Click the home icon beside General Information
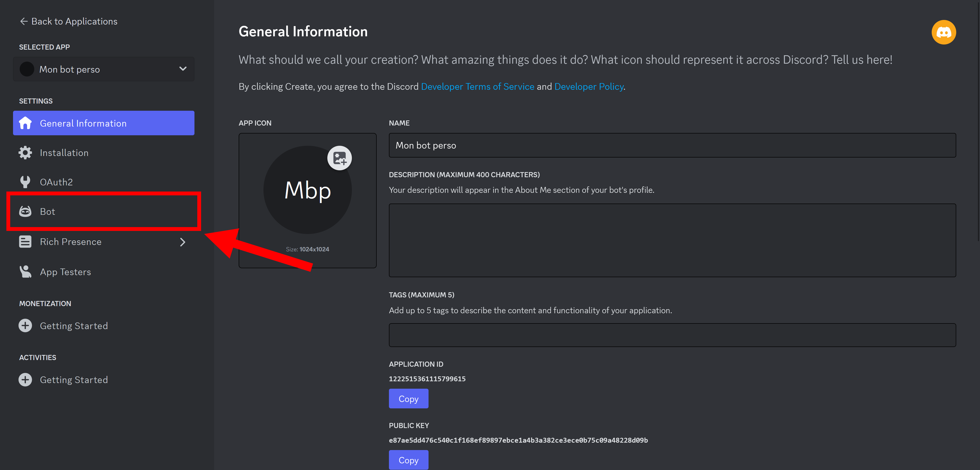 26,123
